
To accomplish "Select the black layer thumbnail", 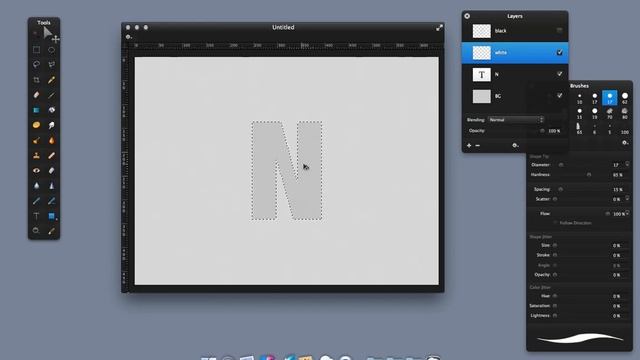I will [x=482, y=31].
